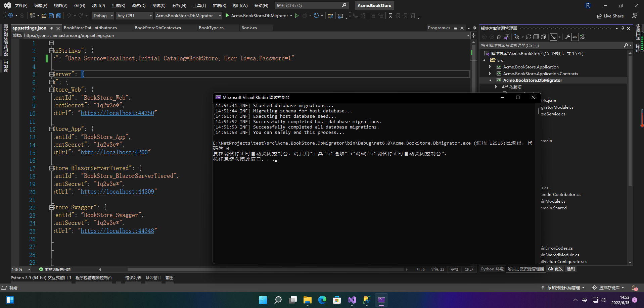Click the 搜索 (Ctrl+Q) search box

tap(311, 6)
